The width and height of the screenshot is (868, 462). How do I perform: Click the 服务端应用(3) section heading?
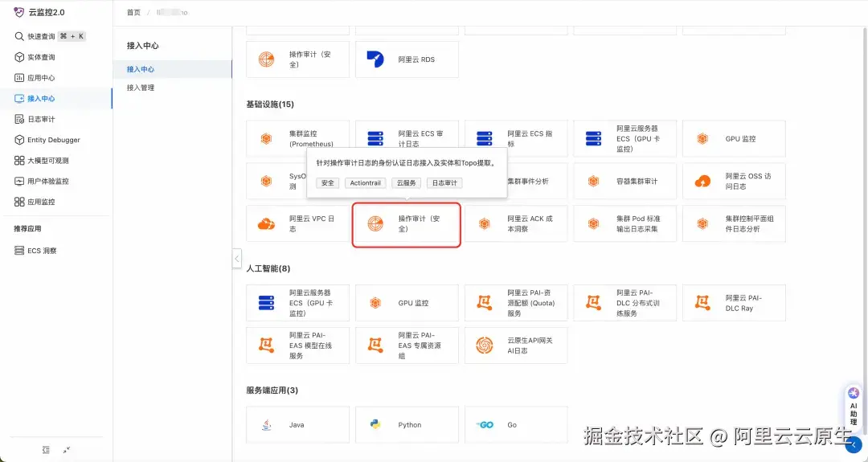(272, 390)
